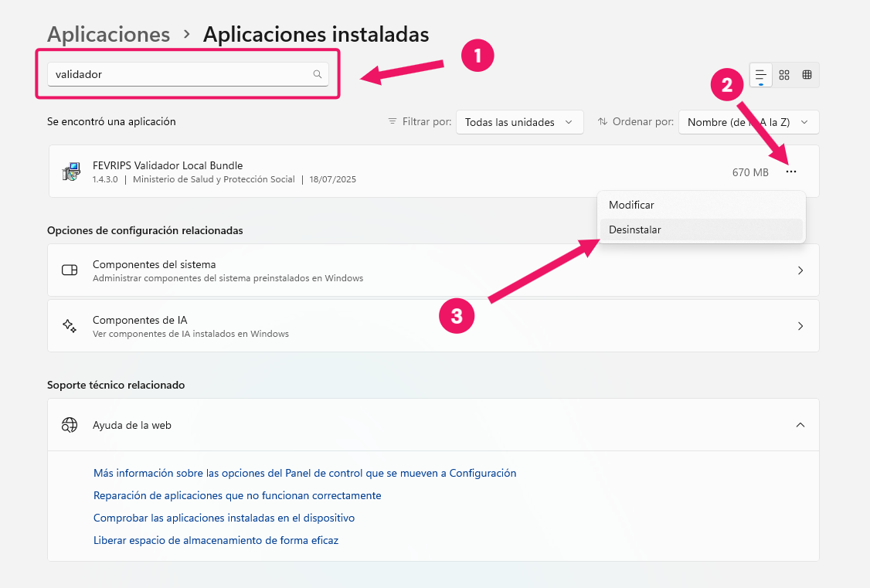This screenshot has width=870, height=588.
Task: Collapse the Ayuda de la web section
Action: (x=800, y=425)
